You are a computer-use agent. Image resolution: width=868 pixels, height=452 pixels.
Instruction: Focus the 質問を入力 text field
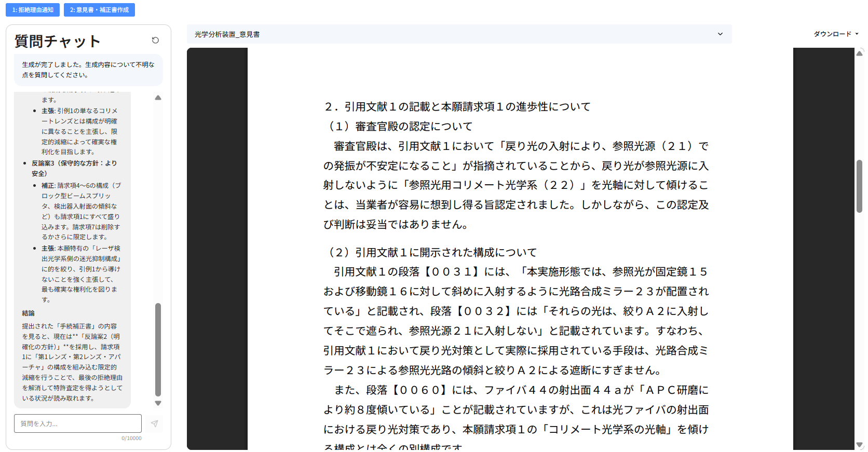(x=78, y=423)
